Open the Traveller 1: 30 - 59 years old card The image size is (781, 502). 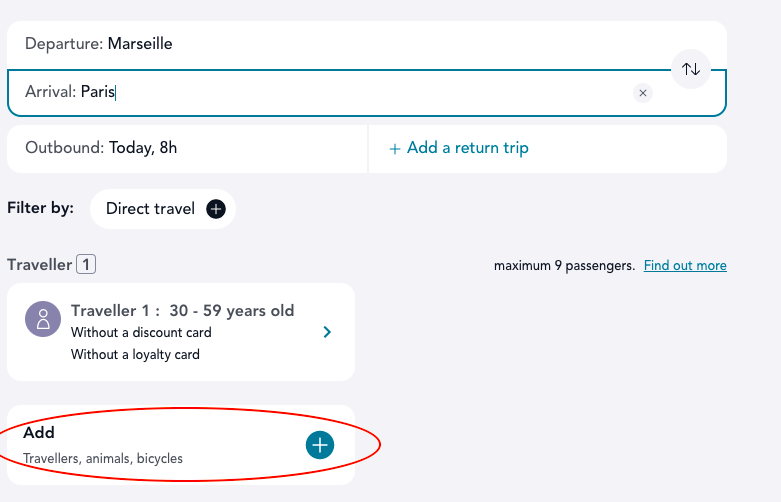(182, 311)
